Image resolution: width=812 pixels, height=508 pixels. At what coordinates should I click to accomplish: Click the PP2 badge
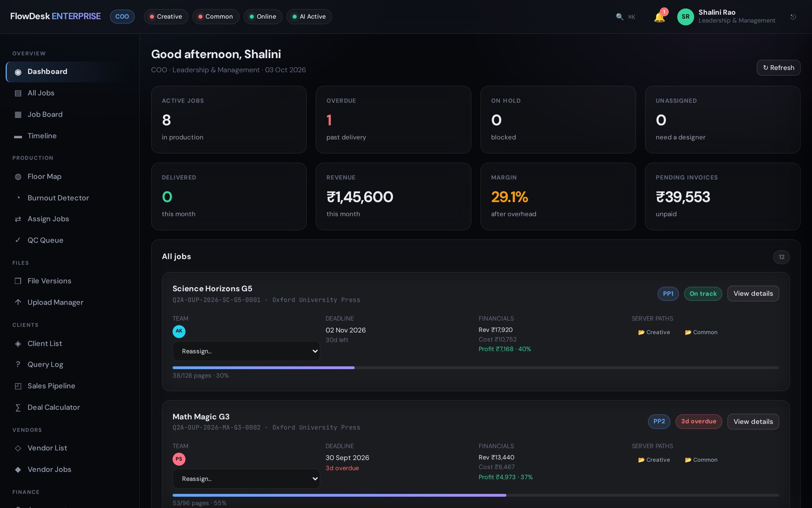[659, 421]
